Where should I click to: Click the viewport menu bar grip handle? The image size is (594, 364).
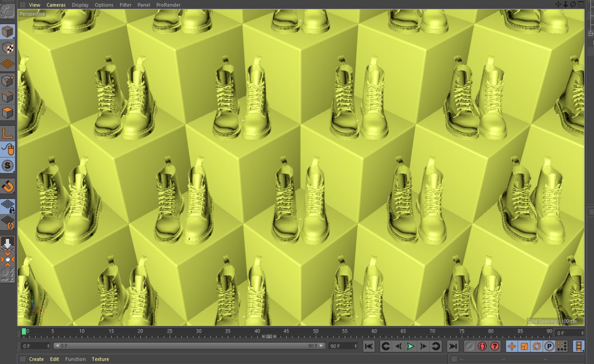tap(22, 5)
